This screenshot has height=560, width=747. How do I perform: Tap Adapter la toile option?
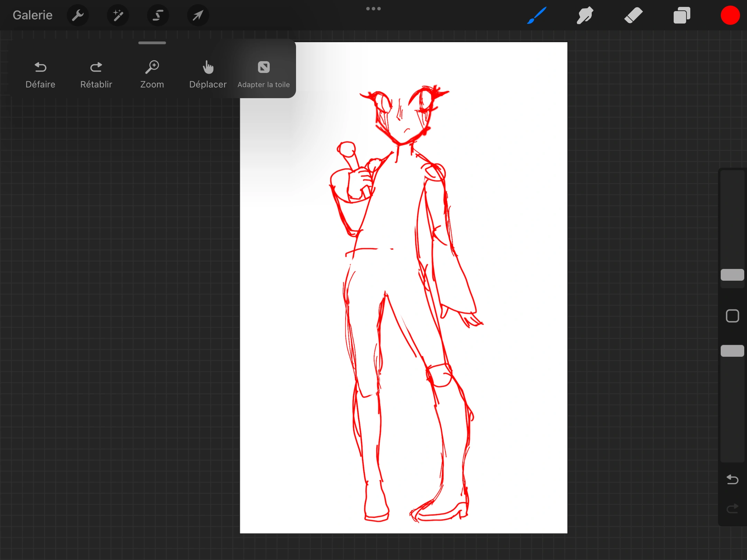pos(264,74)
